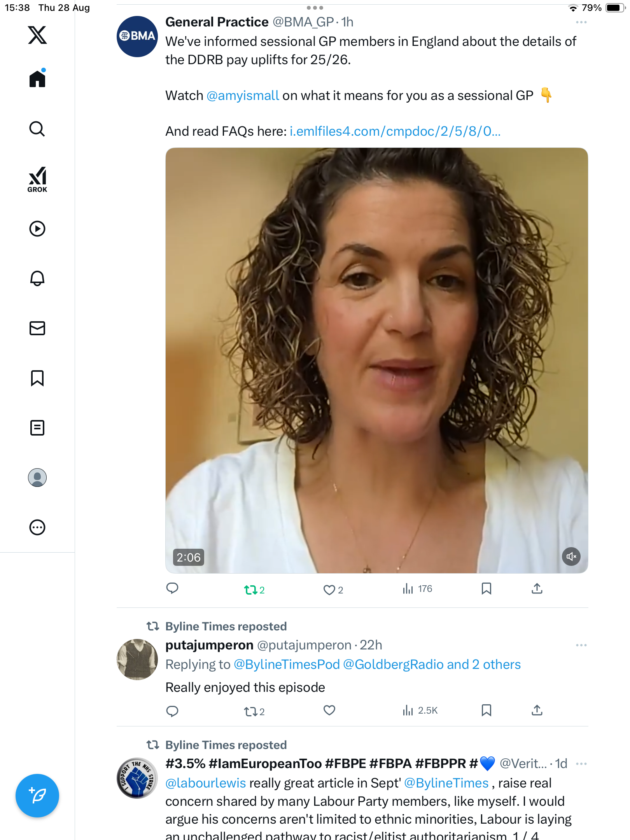Expand the sidebar More circle menu
This screenshot has height=840, width=630.
click(37, 527)
